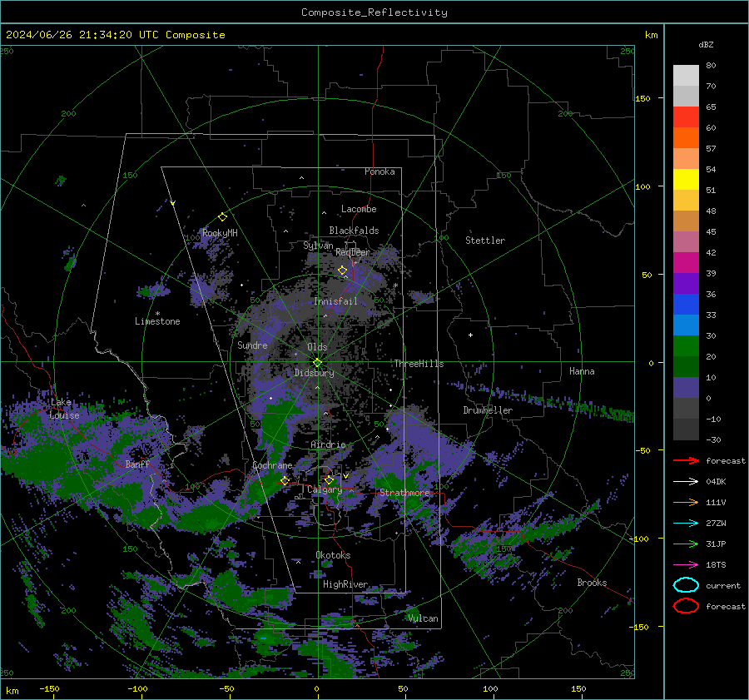Click the Olds map label
Viewport: 749px width, 700px height.
[317, 347]
